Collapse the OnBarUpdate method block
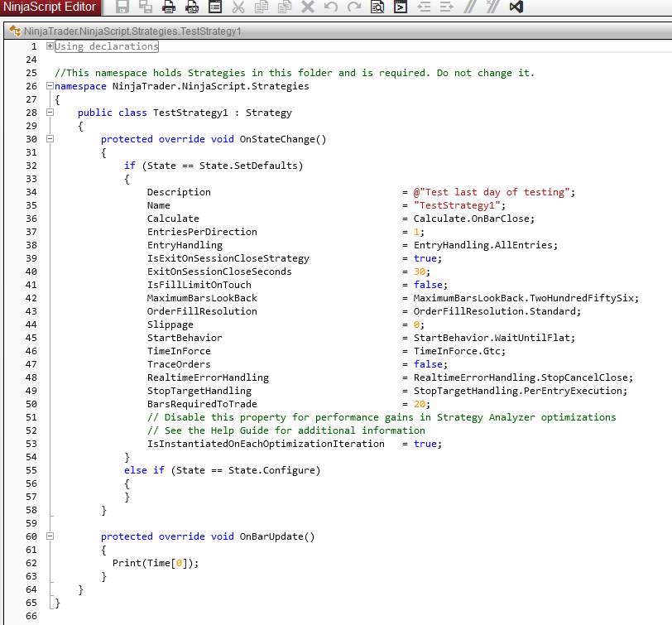Viewport: 672px width, 625px height. click(x=50, y=536)
